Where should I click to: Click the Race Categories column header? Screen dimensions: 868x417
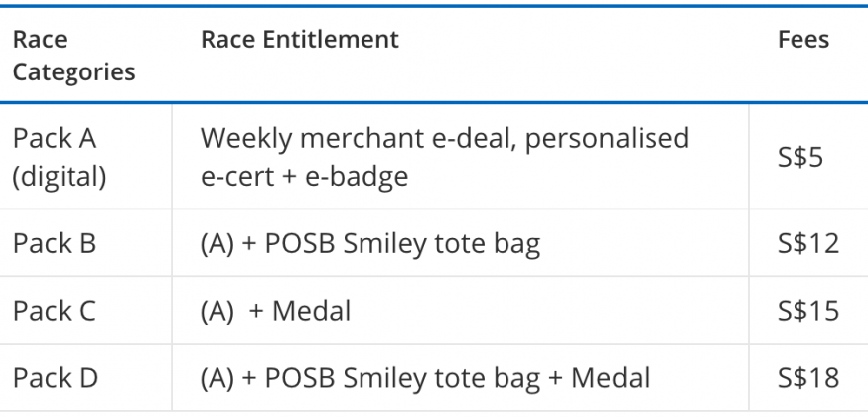coord(74,56)
